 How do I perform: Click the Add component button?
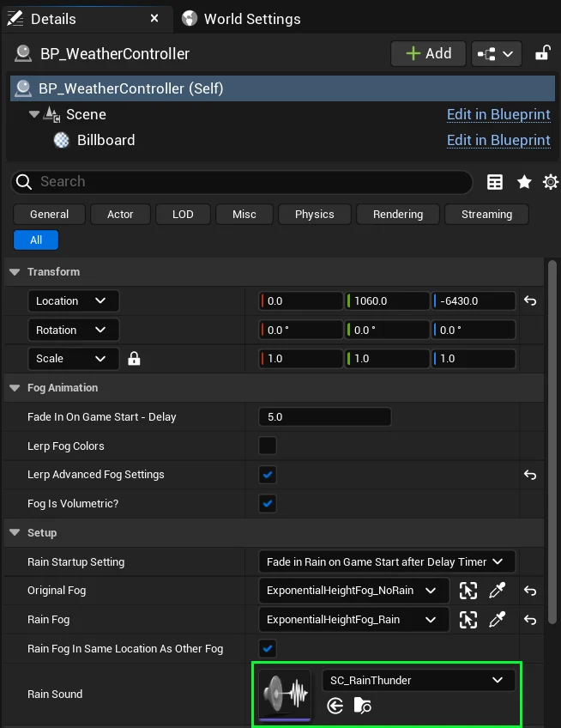[x=428, y=53]
